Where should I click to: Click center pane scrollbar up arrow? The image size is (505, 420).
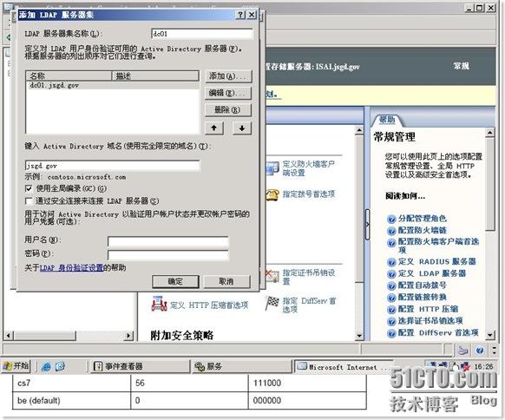tap(359, 130)
